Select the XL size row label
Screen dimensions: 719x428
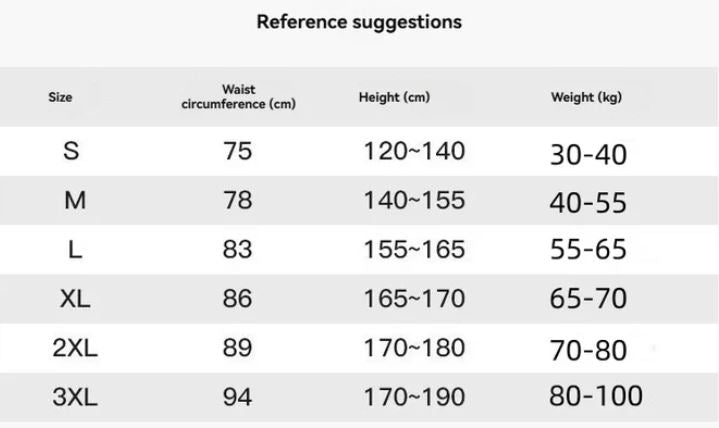point(75,299)
